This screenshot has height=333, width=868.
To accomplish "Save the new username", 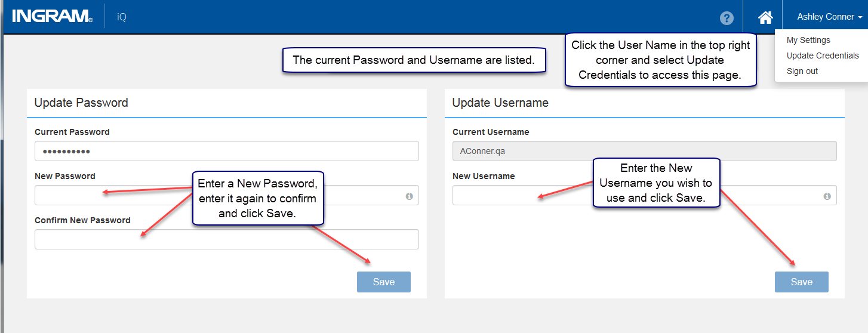I will [802, 282].
